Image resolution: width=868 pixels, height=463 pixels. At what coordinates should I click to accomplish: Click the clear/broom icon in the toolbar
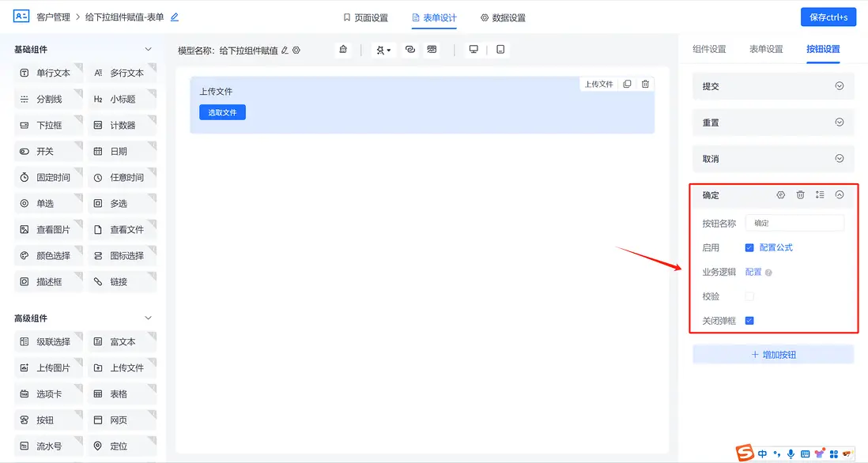[343, 50]
